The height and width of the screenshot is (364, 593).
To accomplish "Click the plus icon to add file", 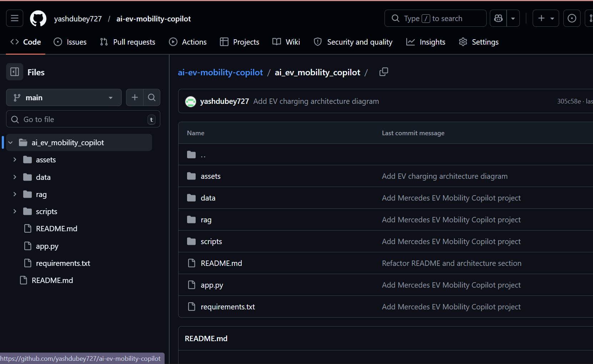I will [135, 97].
